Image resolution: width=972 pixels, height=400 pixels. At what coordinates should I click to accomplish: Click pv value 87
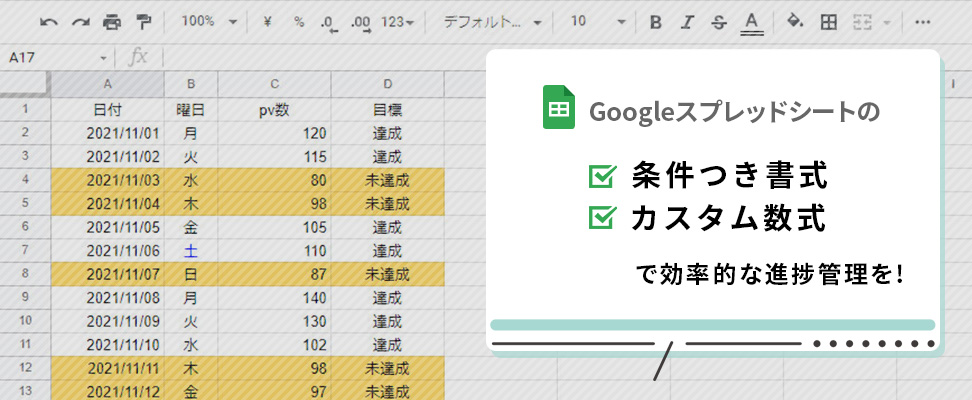tap(275, 274)
